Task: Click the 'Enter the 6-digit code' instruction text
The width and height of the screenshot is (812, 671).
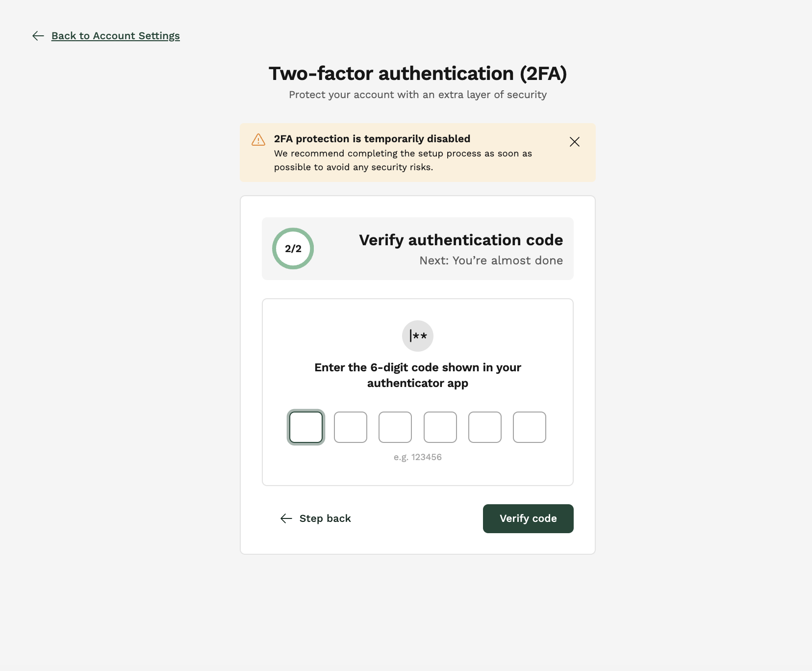Action: click(x=418, y=375)
